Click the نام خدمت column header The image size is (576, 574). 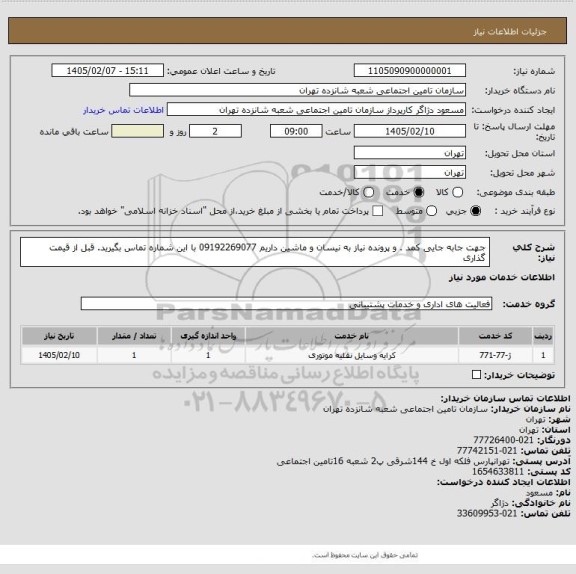coord(352,336)
